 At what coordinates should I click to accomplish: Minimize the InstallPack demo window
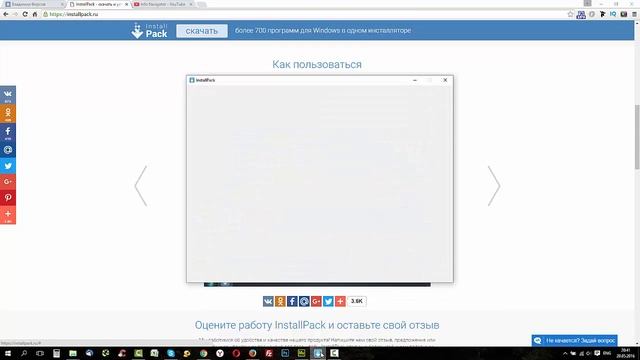(415, 80)
